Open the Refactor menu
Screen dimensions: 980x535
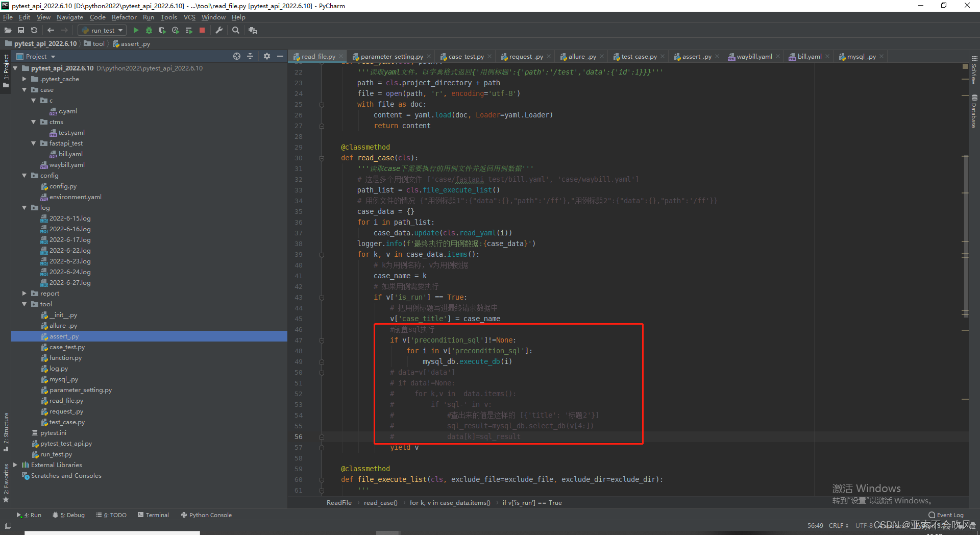[x=124, y=17]
